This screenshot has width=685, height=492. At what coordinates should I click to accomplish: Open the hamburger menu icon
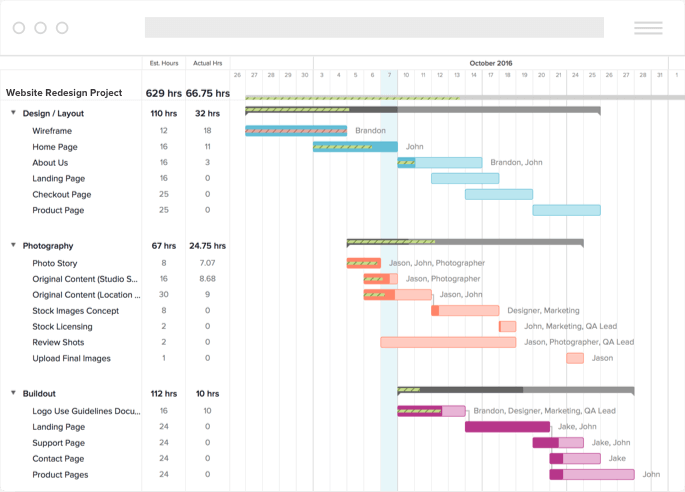[648, 28]
